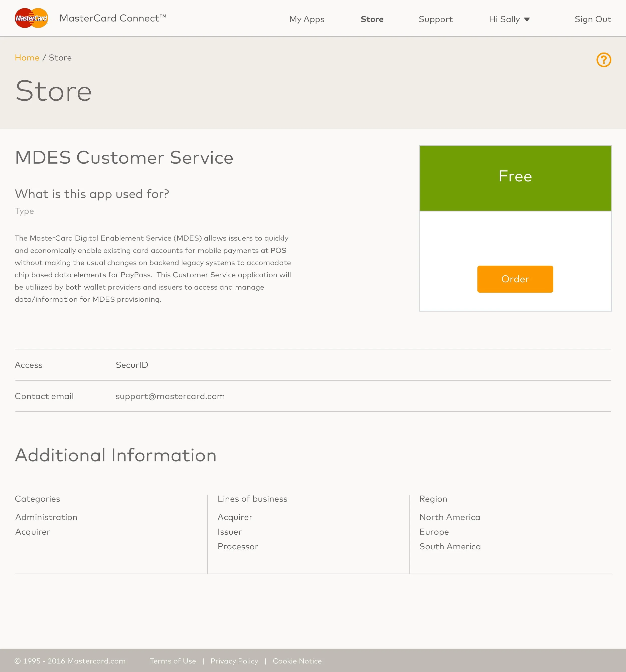Open the Cookie Notice
626x672 pixels.
coord(297,661)
